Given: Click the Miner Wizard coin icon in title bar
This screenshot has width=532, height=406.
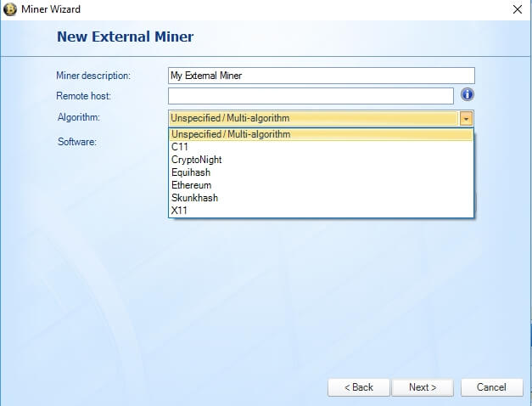Looking at the screenshot, I should [10, 9].
